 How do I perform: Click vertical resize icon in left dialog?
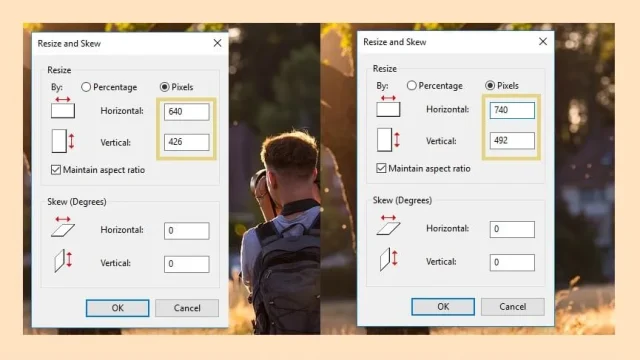[63, 141]
